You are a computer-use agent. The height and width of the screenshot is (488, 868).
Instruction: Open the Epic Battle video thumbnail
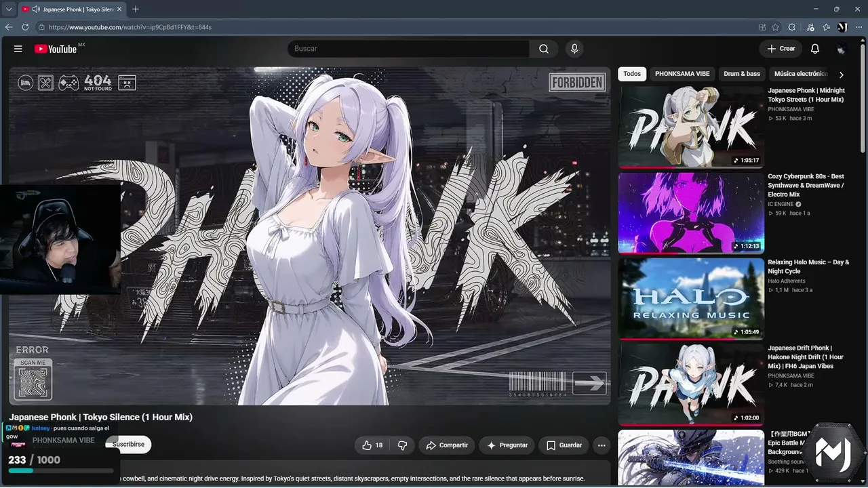691,458
